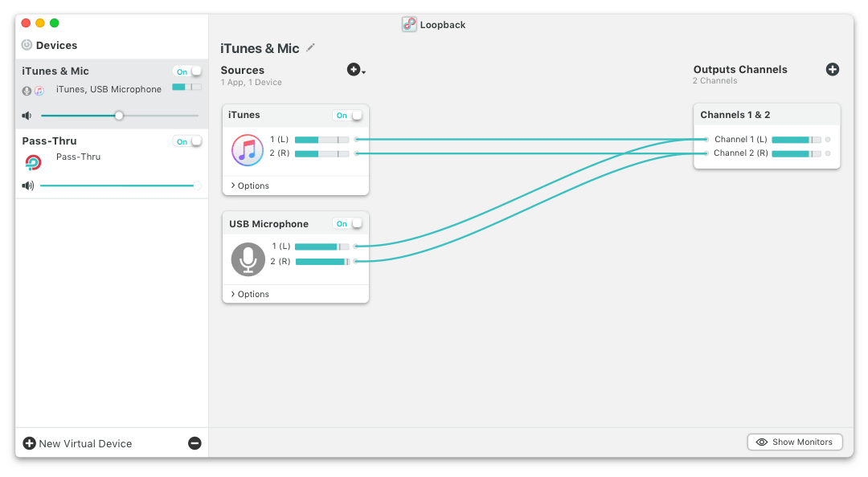This screenshot has width=868, height=477.
Task: Click the eye icon in Show Monitors button
Action: coord(762,442)
